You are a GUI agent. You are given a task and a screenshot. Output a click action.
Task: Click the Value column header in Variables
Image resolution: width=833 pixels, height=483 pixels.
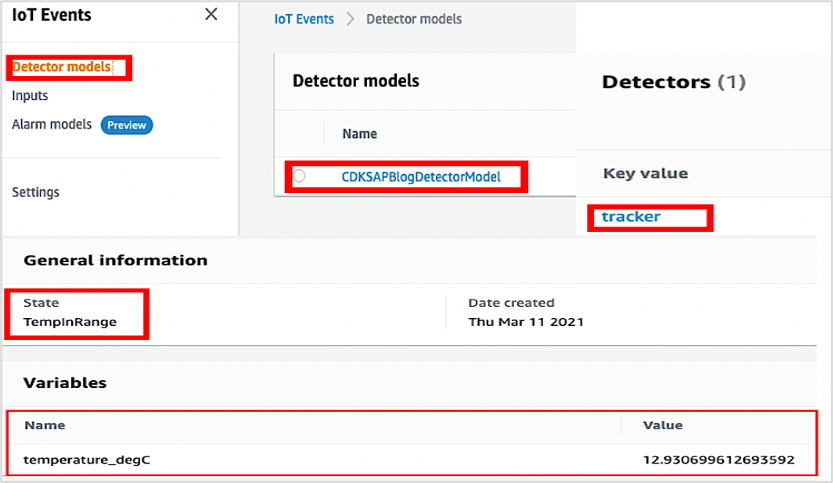click(662, 425)
